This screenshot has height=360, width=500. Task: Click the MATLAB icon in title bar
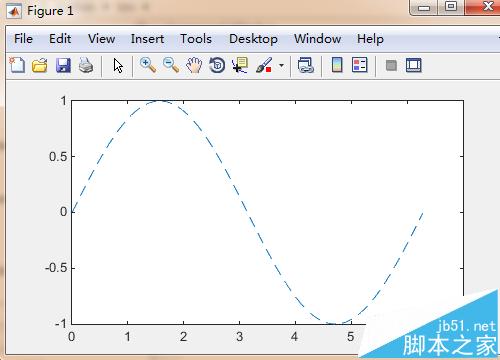(x=14, y=12)
